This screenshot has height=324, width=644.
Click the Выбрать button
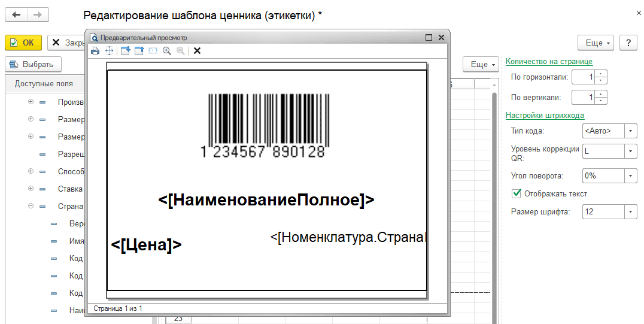click(x=34, y=64)
